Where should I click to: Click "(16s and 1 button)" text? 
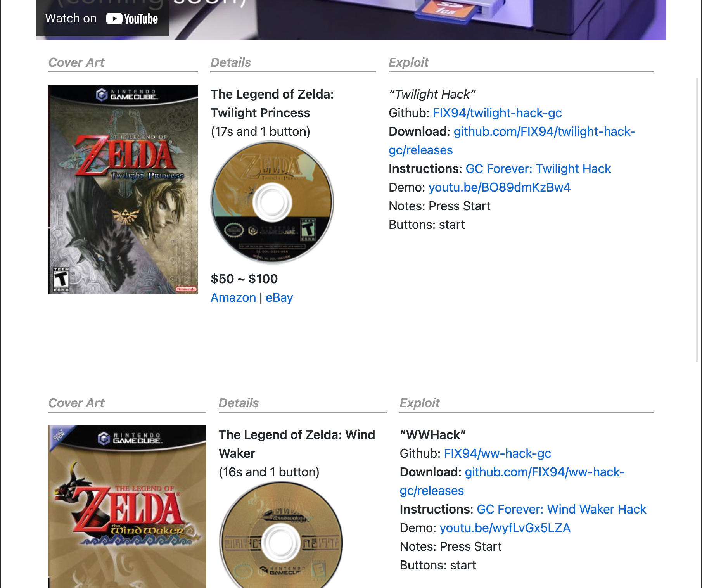[x=269, y=472]
